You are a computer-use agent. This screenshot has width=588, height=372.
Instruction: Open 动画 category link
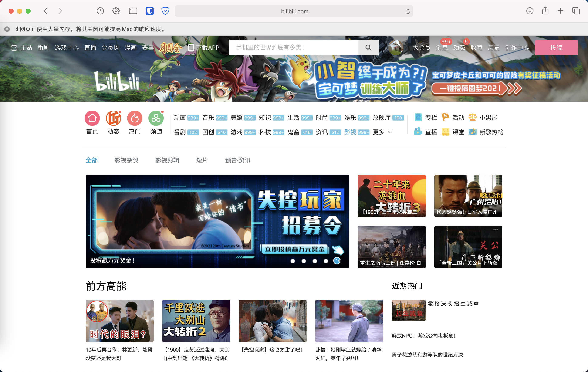click(180, 118)
